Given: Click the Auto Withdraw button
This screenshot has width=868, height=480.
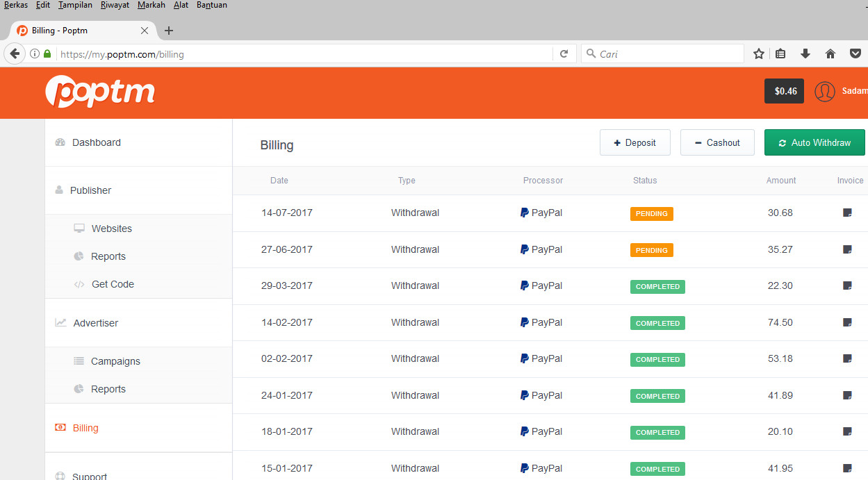Looking at the screenshot, I should click(814, 142).
